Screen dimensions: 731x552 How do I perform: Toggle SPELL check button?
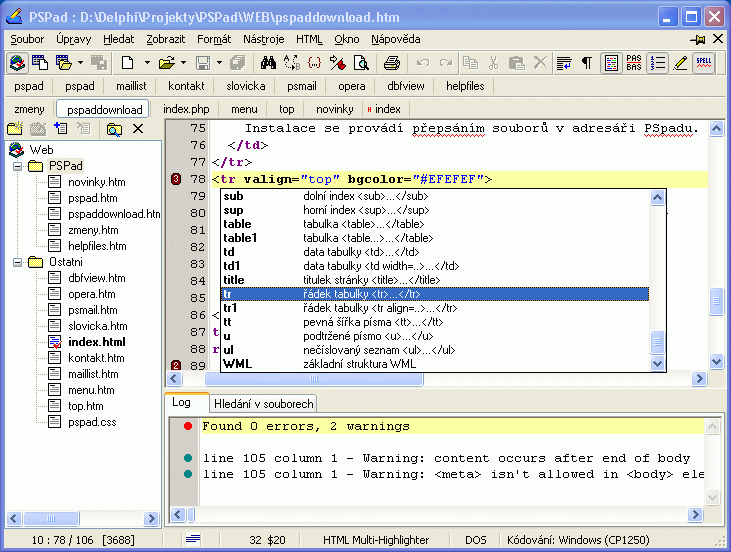pos(704,62)
